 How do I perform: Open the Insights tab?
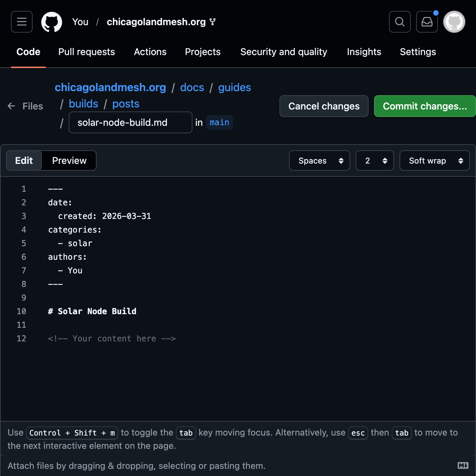[364, 52]
